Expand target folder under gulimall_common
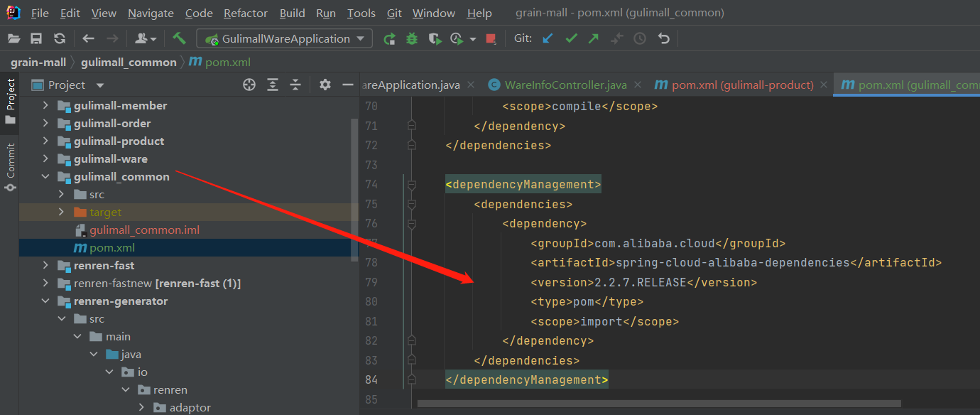Screen dimensions: 980x415 [61, 212]
